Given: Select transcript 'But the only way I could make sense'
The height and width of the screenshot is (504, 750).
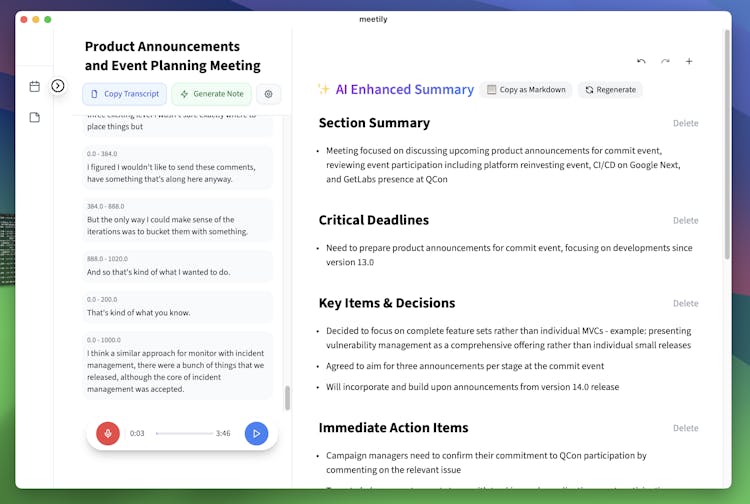Looking at the screenshot, I should point(167,225).
